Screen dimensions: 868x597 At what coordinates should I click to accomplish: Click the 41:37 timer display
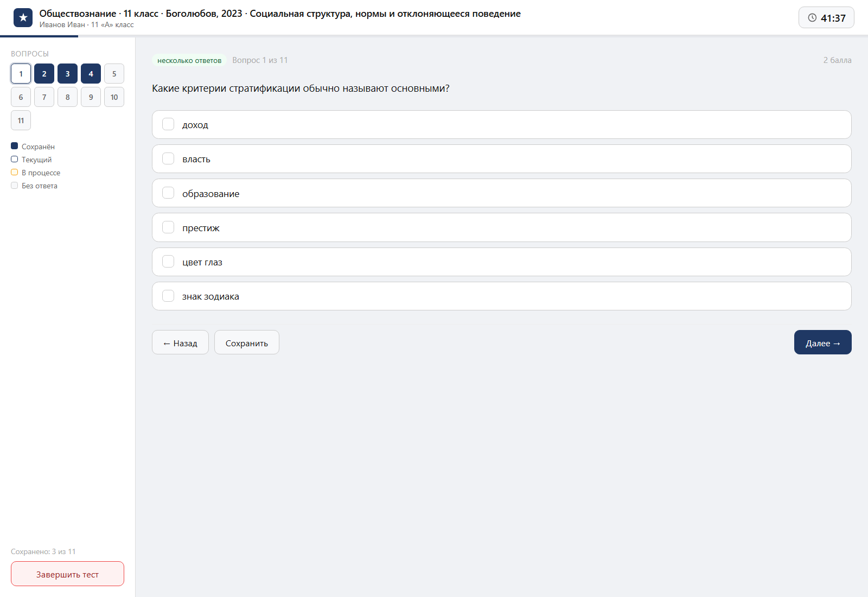[826, 17]
